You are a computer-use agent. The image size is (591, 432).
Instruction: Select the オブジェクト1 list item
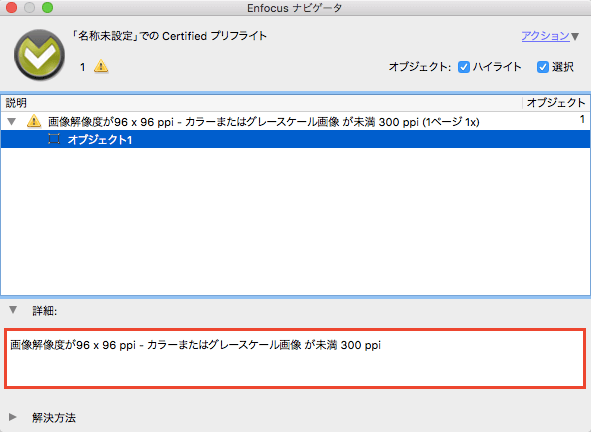click(x=296, y=139)
